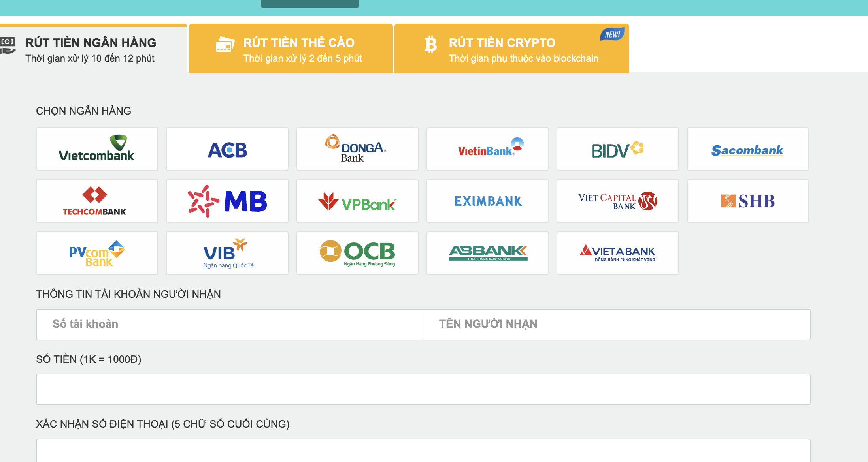Select the Viet Capital Bank logo
Screen dimensions: 868x462
coord(617,201)
